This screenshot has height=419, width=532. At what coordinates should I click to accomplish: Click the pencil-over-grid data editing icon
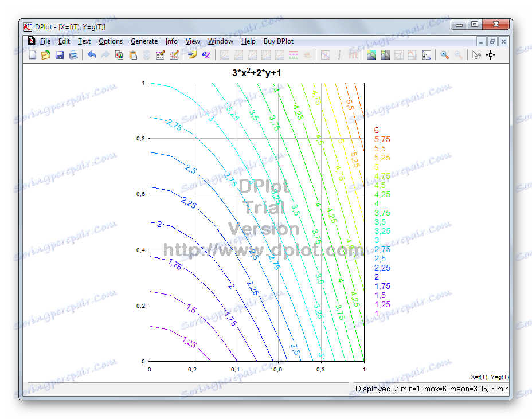click(160, 55)
